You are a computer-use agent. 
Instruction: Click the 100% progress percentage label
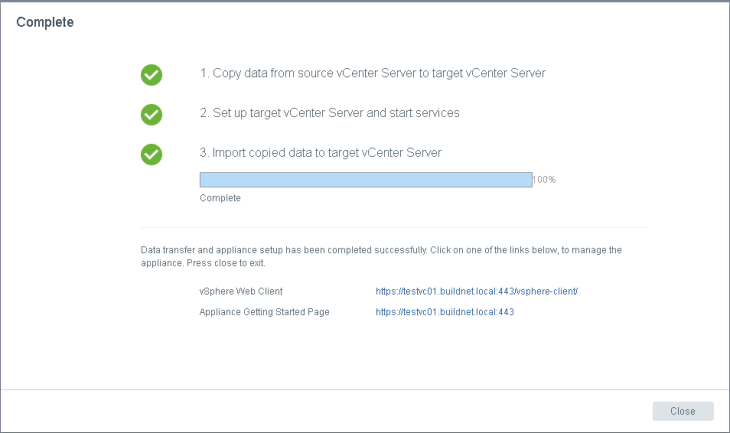544,180
